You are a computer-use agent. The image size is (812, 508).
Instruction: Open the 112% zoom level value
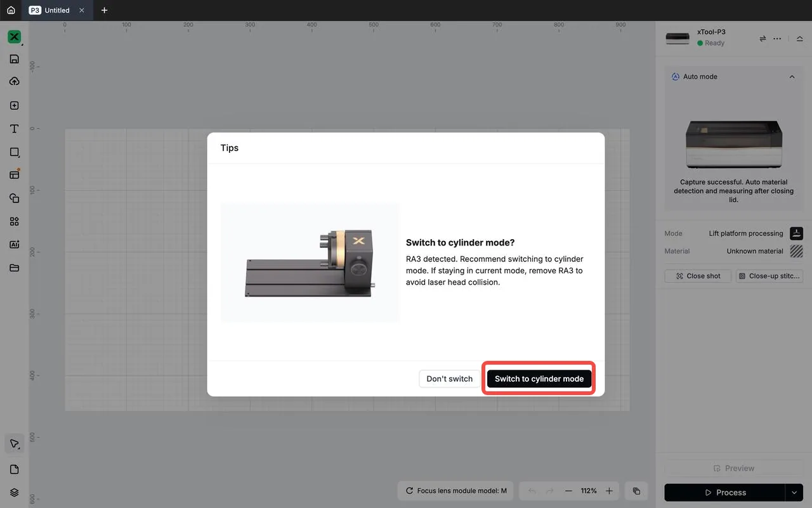tap(589, 491)
